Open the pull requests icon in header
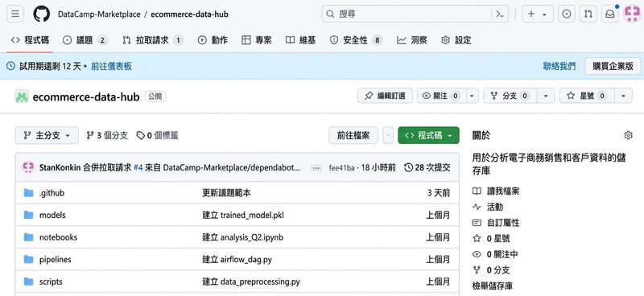The image size is (644, 296). click(588, 14)
